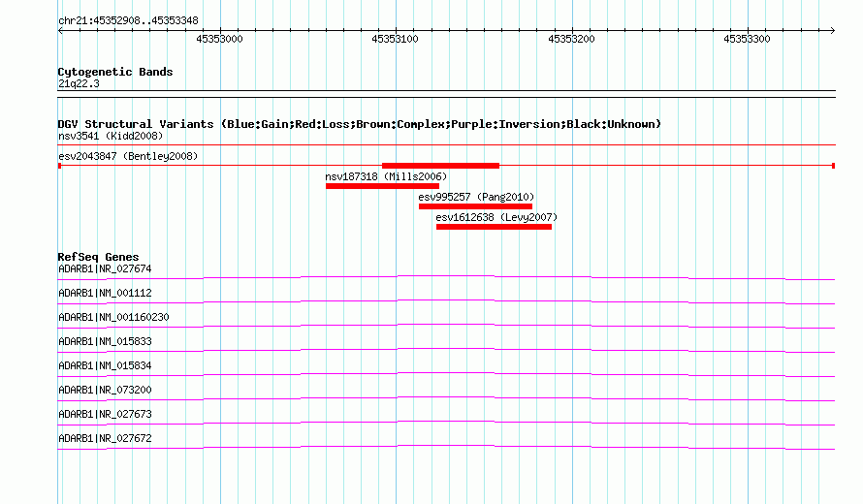This screenshot has width=863, height=504.
Task: Click the nsv3541 (Kidd2008) variant label
Action: click(111, 136)
